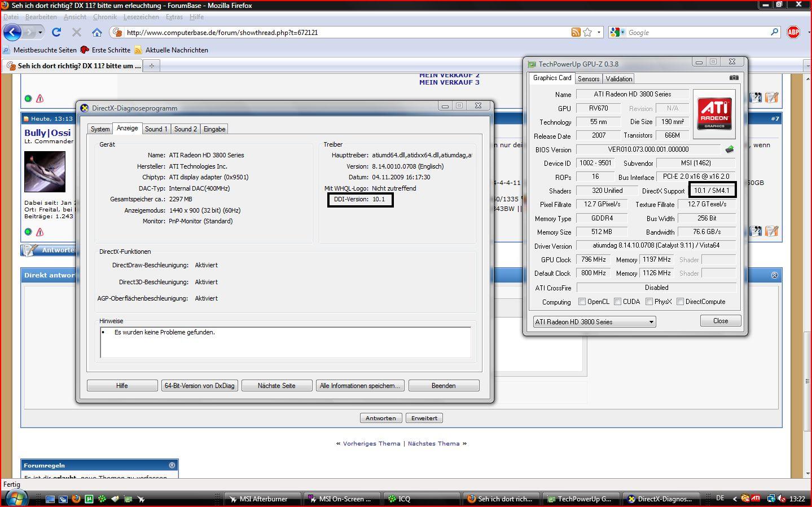Viewport: 812px width, 507px height.
Task: Click the RSS feed icon in the address bar
Action: click(x=576, y=32)
